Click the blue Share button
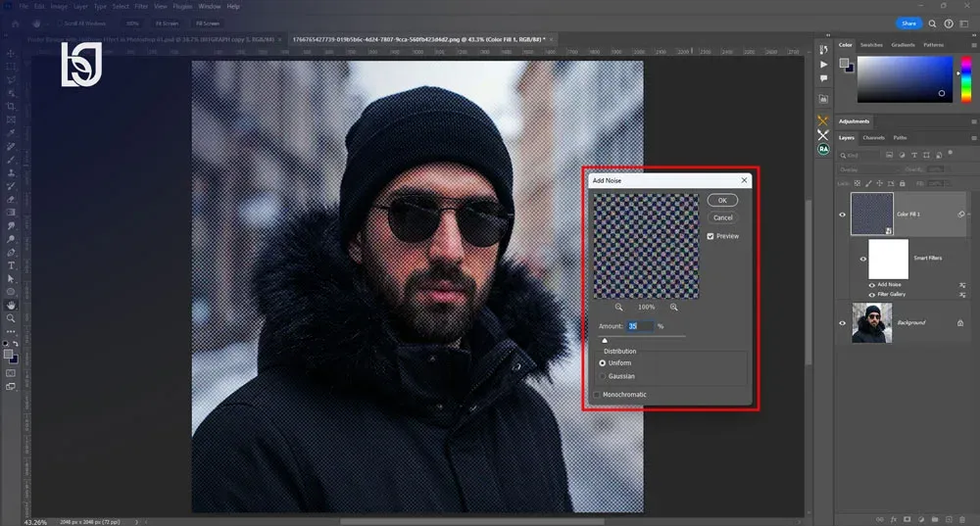The height and width of the screenshot is (526, 980). click(908, 24)
